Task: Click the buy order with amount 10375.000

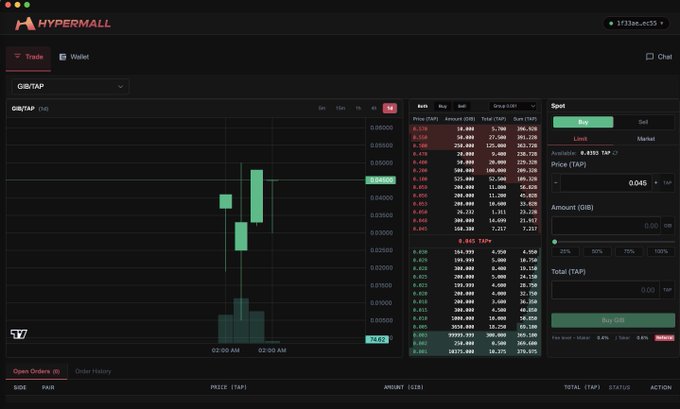Action: pyautogui.click(x=475, y=351)
